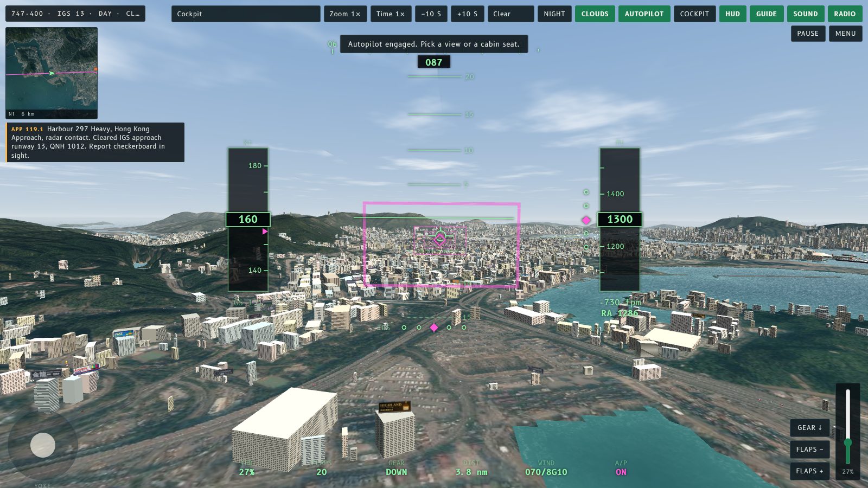Screen dimensions: 868x488
Task: Click the flaps 20 status readout
Action: click(321, 468)
